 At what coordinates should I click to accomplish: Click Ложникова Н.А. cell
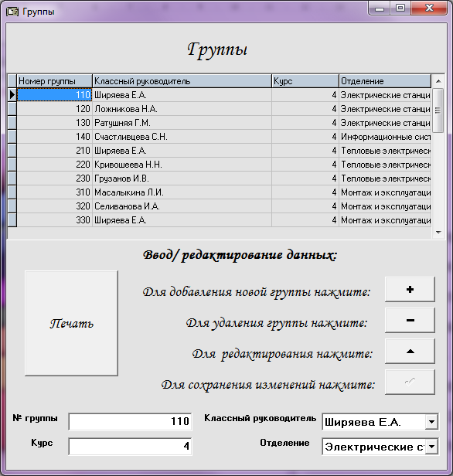[182, 109]
